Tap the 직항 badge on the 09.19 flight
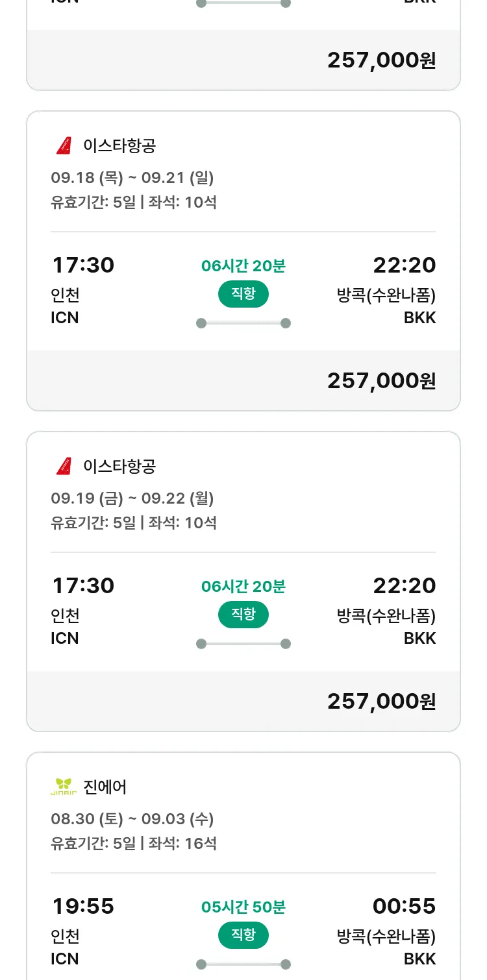Screen dimensions: 487x980 [243, 615]
